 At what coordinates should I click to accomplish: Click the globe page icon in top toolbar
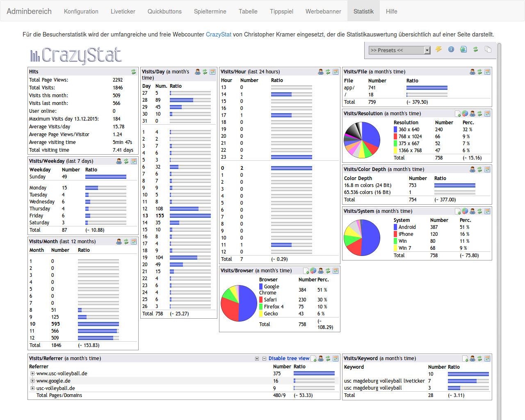[463, 50]
